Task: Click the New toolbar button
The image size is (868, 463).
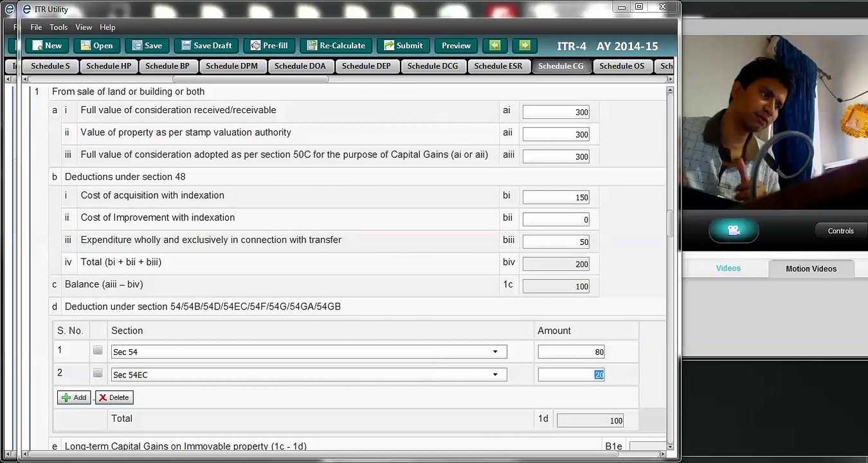Action: tap(46, 46)
